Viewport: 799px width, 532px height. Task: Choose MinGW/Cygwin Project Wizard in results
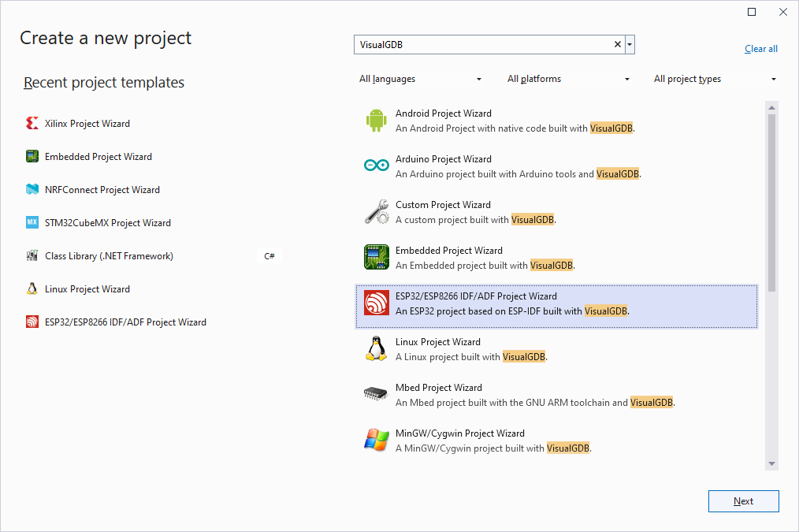(x=556, y=441)
